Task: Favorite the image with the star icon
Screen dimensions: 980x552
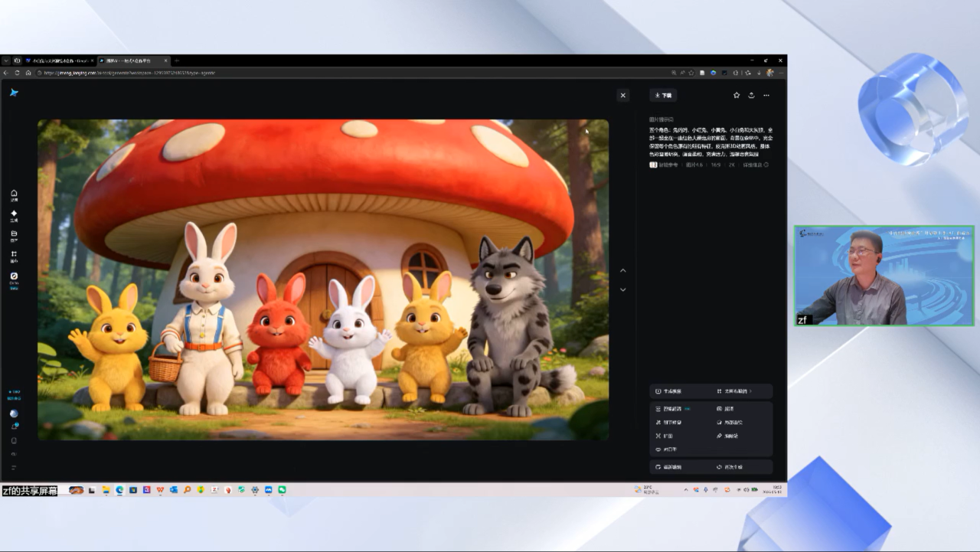Action: [737, 96]
